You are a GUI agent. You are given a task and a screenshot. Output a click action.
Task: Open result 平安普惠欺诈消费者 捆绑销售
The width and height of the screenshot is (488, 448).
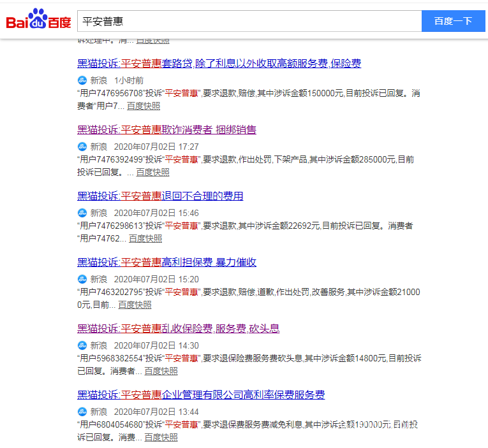point(166,129)
